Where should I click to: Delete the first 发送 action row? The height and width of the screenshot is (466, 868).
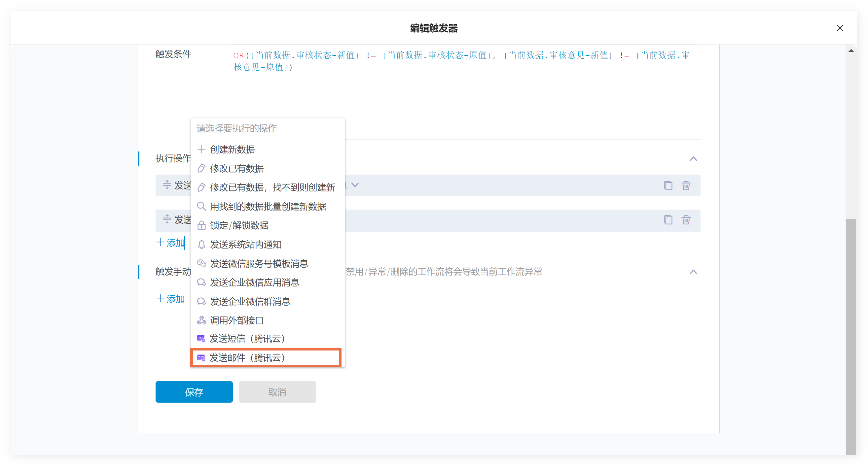[x=686, y=185]
